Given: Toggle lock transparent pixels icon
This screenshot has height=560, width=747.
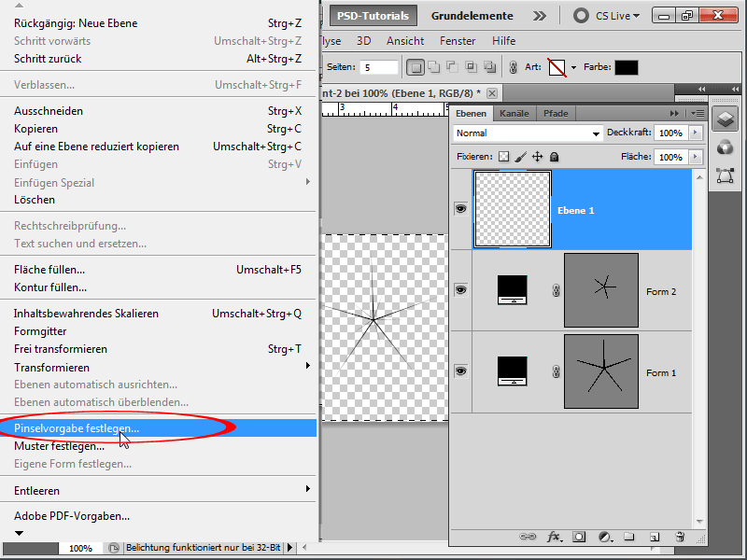Looking at the screenshot, I should click(503, 157).
